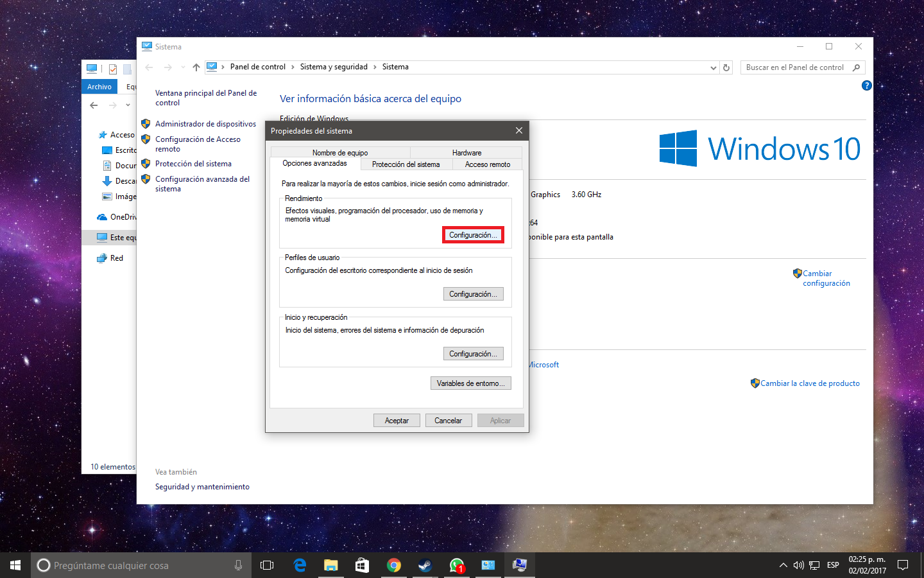This screenshot has height=578, width=924.
Task: Go up one level in the Sistema window
Action: pos(196,67)
